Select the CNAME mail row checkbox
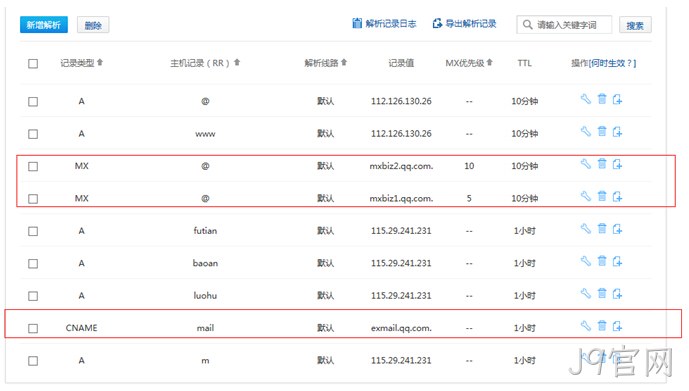 tap(33, 328)
